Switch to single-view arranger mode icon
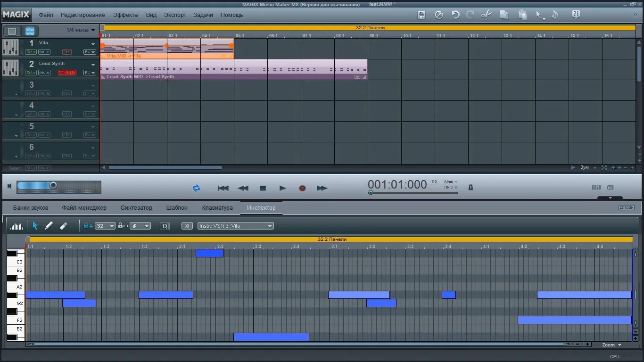 (12, 32)
